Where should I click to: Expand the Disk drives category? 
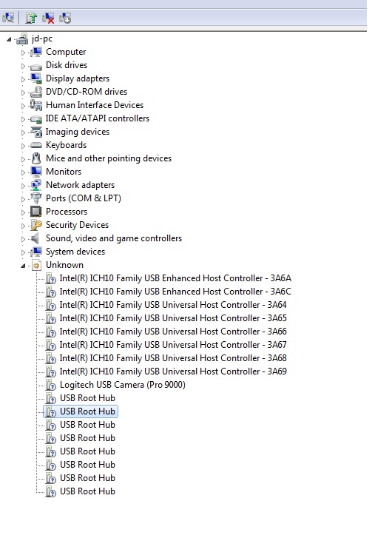point(24,66)
